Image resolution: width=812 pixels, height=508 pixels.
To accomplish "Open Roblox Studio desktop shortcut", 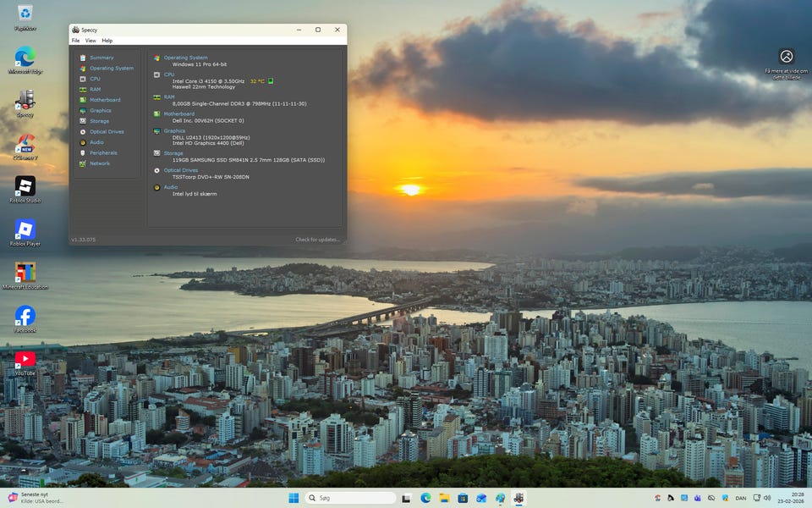I will tap(25, 186).
